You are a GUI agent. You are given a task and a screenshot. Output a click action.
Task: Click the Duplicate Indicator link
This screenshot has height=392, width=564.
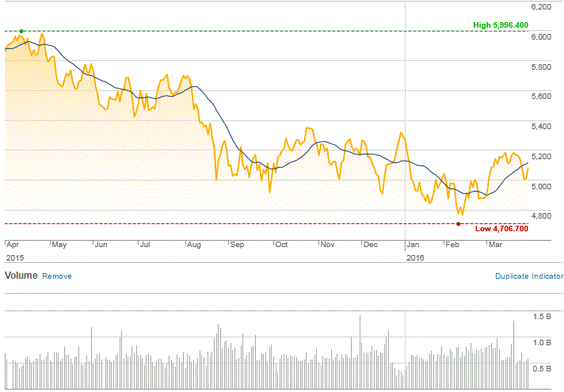pos(528,276)
